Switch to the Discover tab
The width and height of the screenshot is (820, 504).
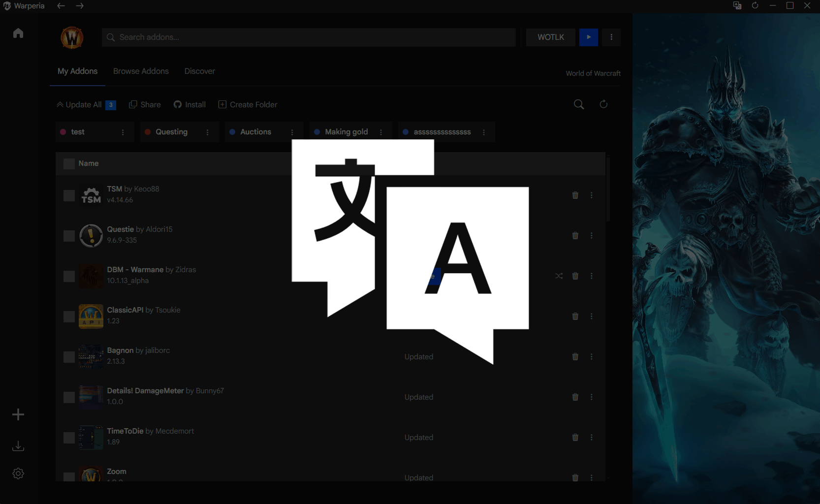click(200, 71)
